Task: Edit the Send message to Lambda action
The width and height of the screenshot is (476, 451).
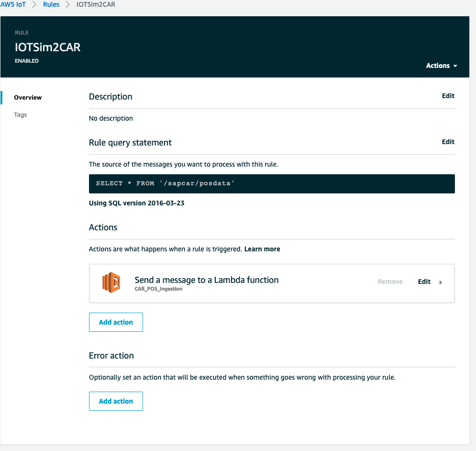Action: [424, 282]
